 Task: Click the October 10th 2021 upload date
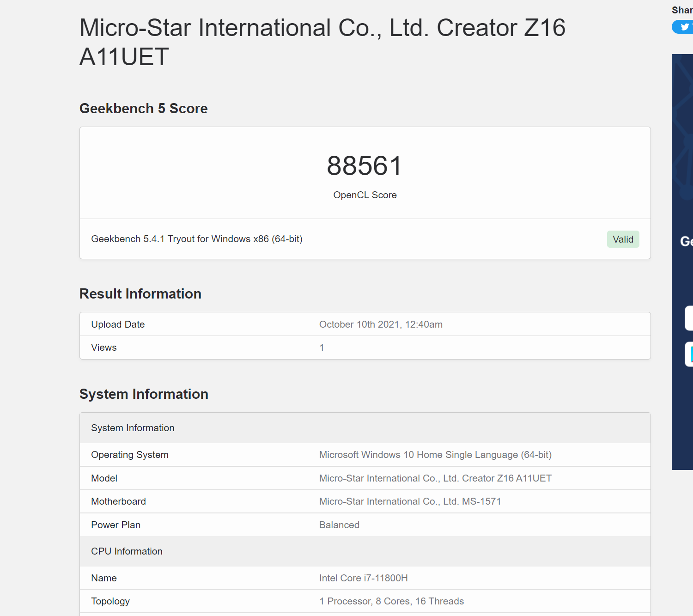381,324
